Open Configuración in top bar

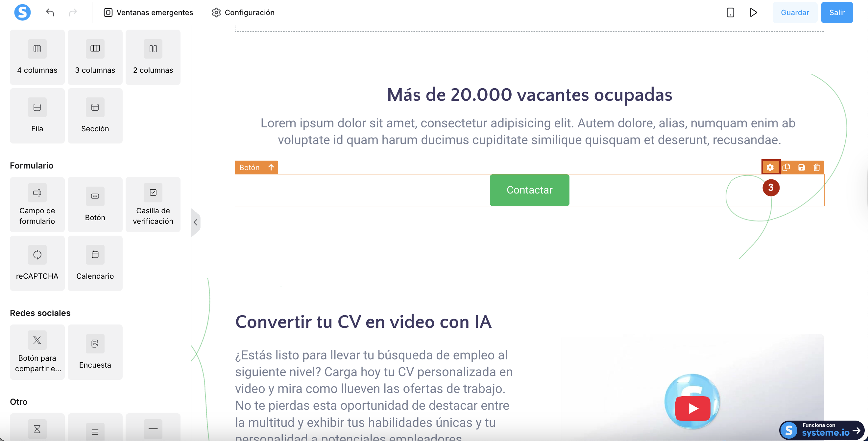pos(243,13)
